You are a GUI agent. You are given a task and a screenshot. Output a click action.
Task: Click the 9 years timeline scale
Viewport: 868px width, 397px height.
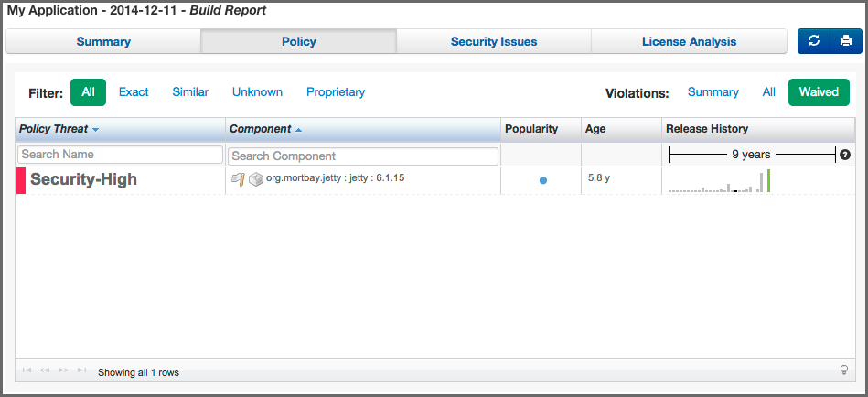coord(751,155)
